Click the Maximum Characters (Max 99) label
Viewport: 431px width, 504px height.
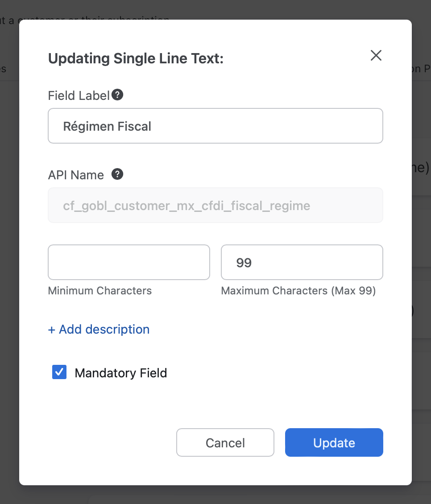pyautogui.click(x=299, y=290)
